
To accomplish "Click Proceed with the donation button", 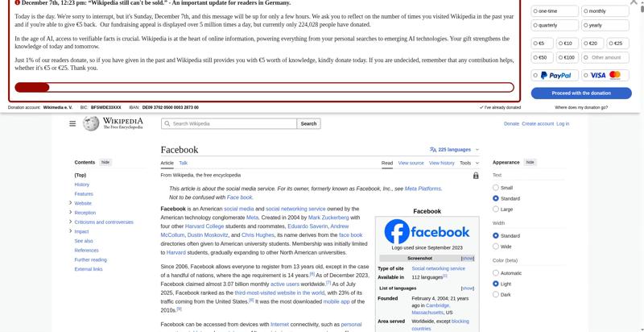I will (x=581, y=93).
